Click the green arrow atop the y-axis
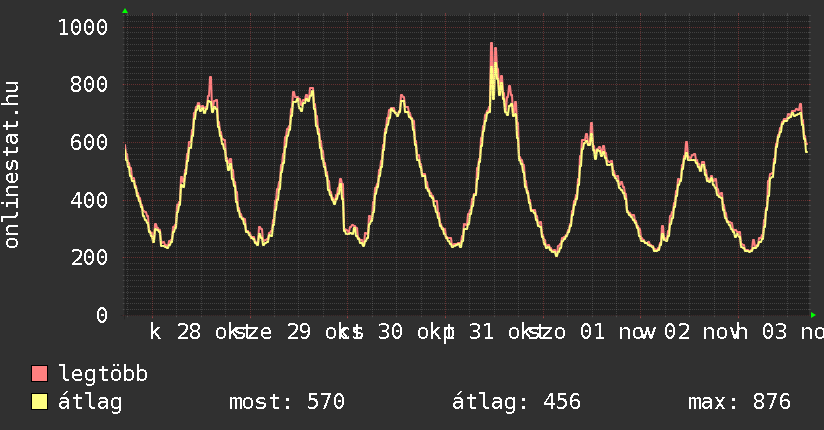Viewport: 824px width, 430px height. point(125,11)
